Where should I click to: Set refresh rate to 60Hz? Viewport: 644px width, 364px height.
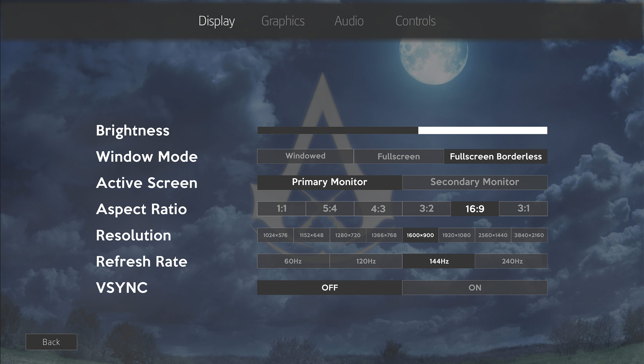click(293, 261)
